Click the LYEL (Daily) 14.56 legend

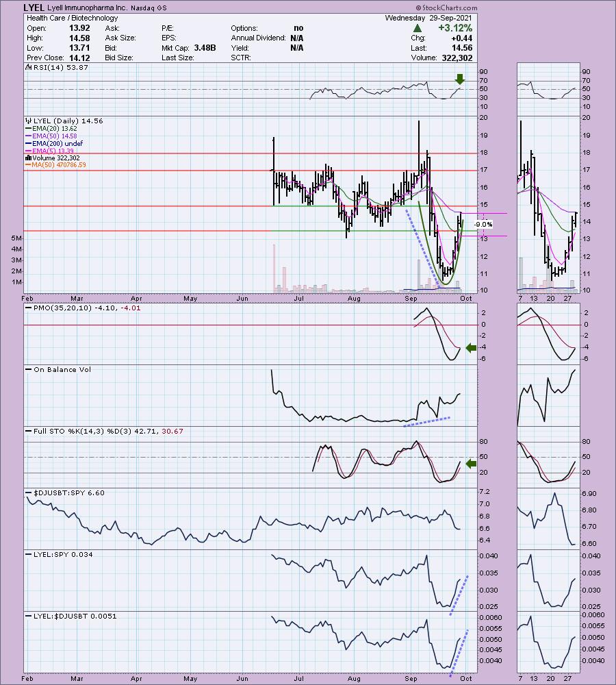(68, 121)
